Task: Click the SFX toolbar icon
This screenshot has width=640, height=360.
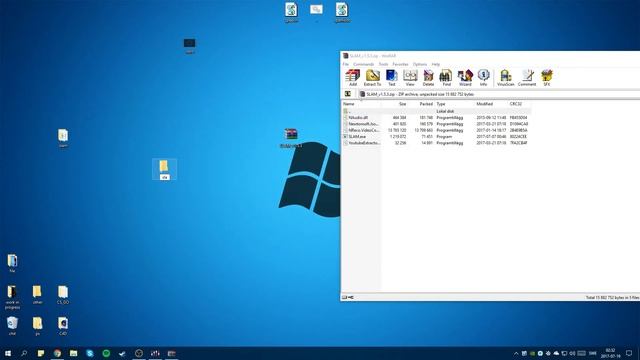Action: [x=547, y=78]
